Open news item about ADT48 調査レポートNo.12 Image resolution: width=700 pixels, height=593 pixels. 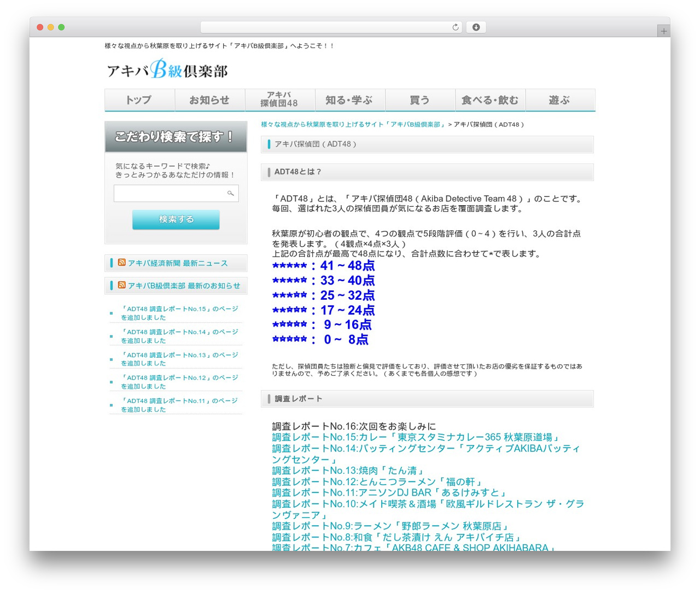coord(179,382)
